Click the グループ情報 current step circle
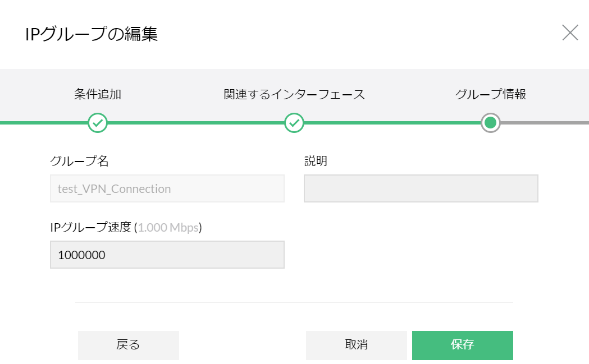This screenshot has height=364, width=589. (490, 122)
